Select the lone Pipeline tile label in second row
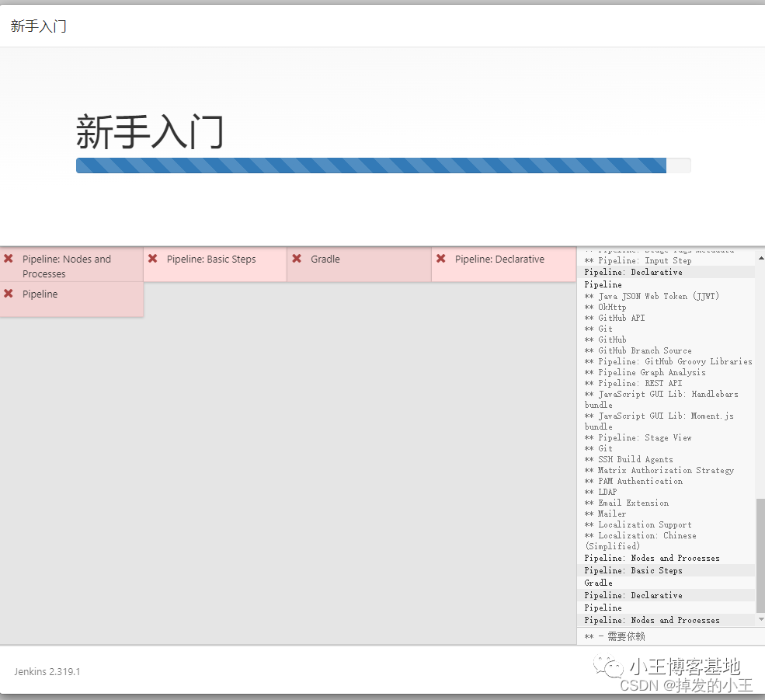Viewport: 765px width, 700px height. (x=40, y=294)
